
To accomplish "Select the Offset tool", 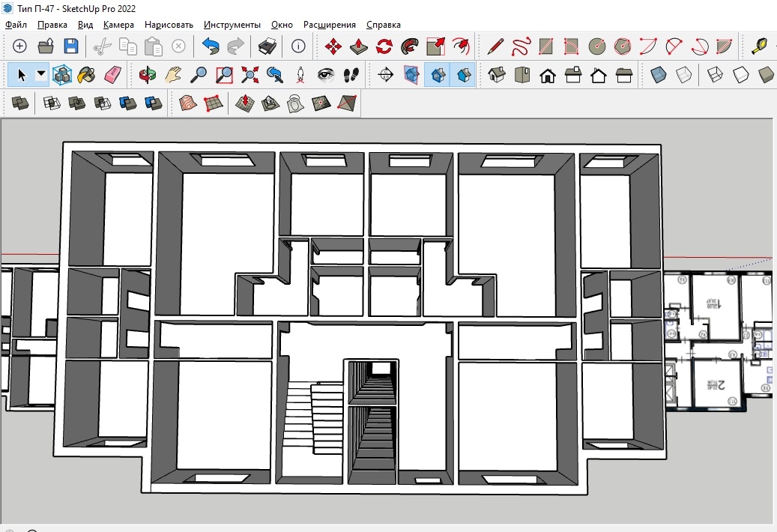I will click(462, 46).
